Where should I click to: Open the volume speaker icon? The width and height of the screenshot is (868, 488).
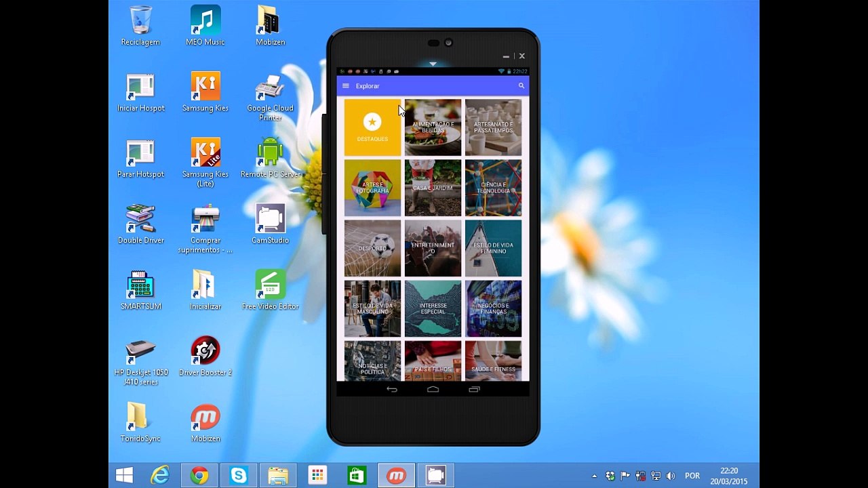tap(671, 476)
